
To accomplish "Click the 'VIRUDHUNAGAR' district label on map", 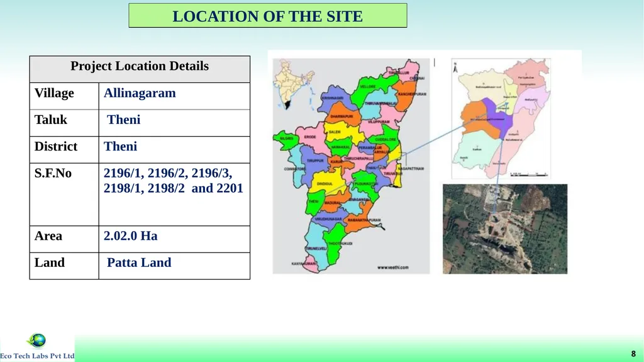I will (x=328, y=219).
